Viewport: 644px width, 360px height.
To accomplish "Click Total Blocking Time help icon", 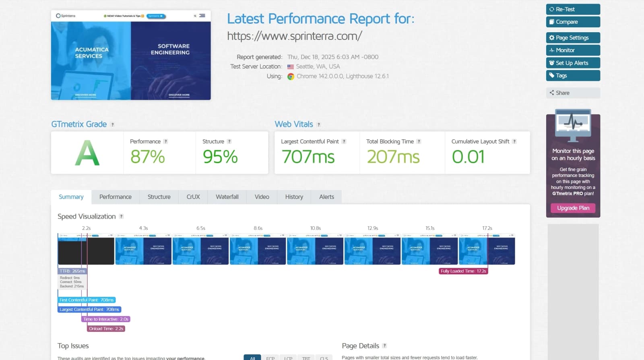I will [419, 141].
